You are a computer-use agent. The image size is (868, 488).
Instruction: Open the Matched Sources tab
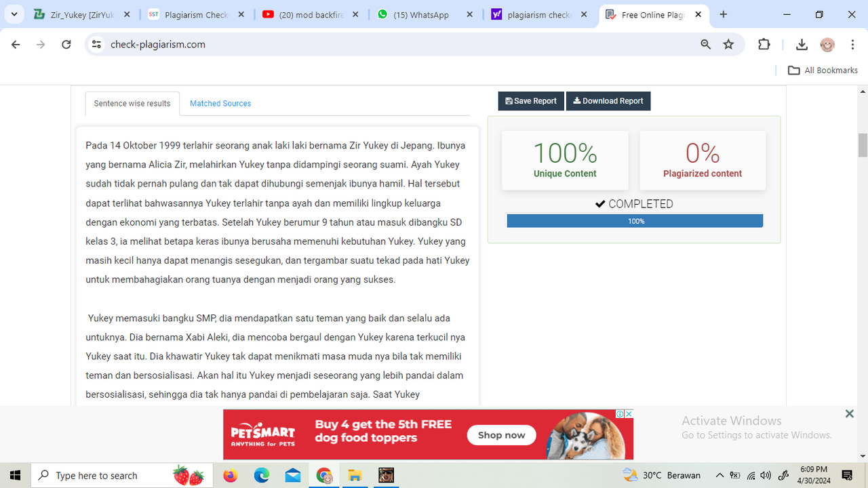point(220,104)
